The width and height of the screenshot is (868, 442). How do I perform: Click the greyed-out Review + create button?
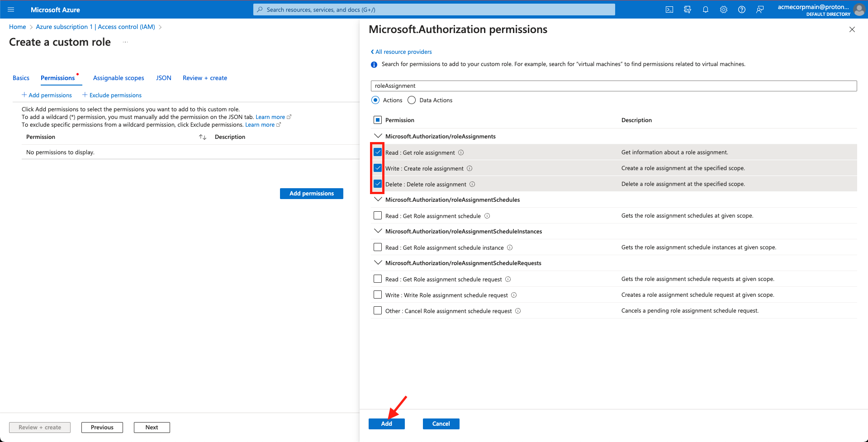[40, 428]
